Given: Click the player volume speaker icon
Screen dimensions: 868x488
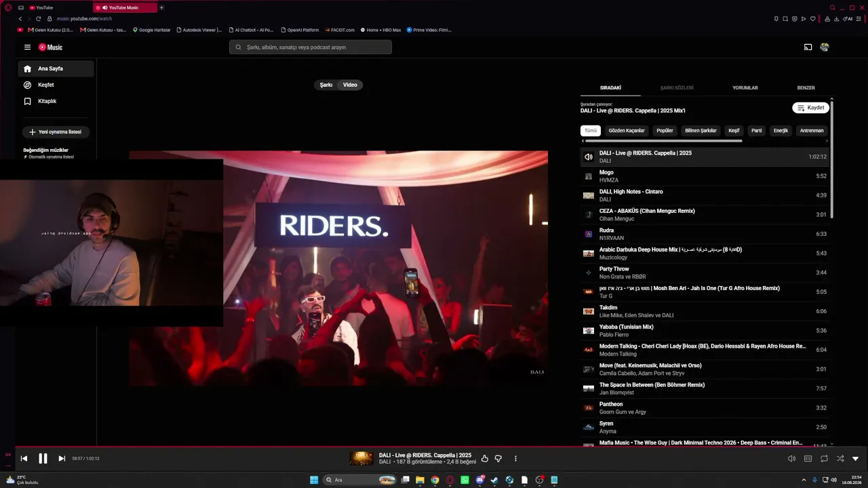Looking at the screenshot, I should coord(791,459).
